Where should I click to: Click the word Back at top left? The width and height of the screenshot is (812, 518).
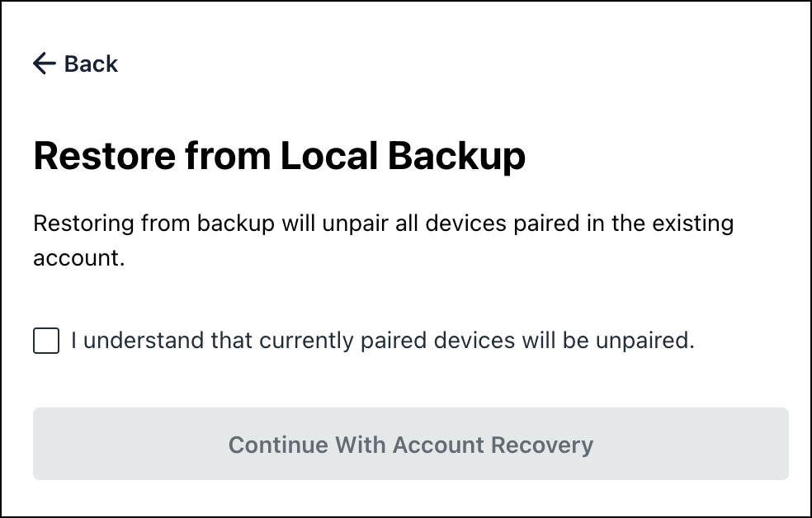point(91,64)
